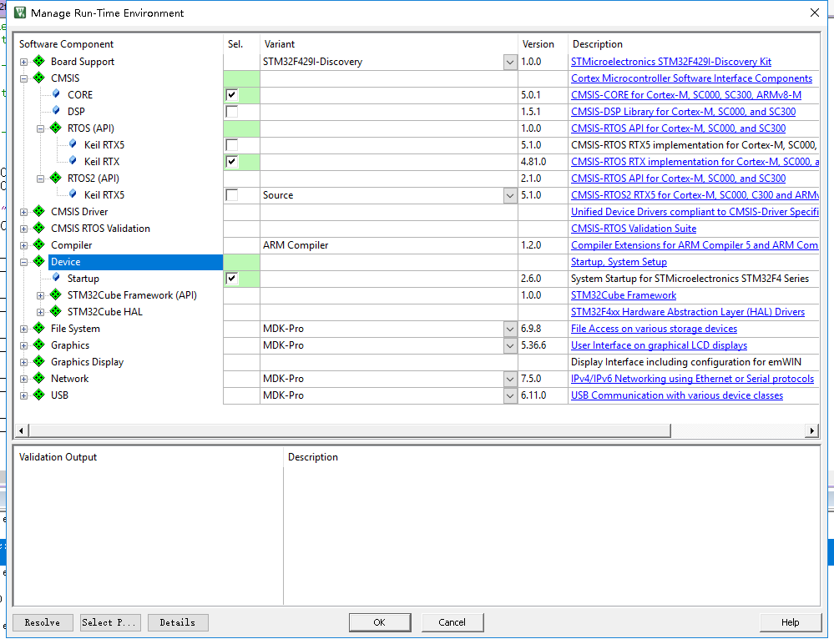
Task: Click the Resolve button
Action: tap(43, 622)
